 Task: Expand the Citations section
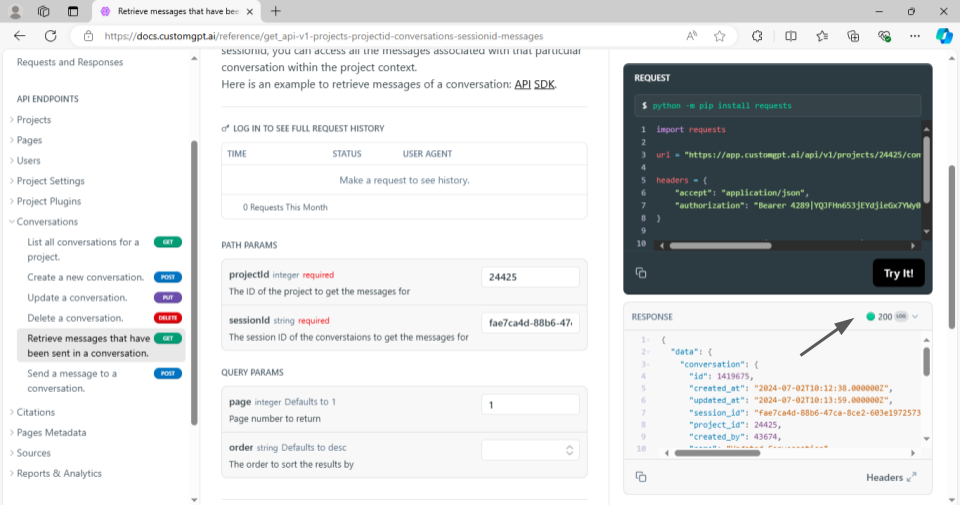pyautogui.click(x=36, y=412)
